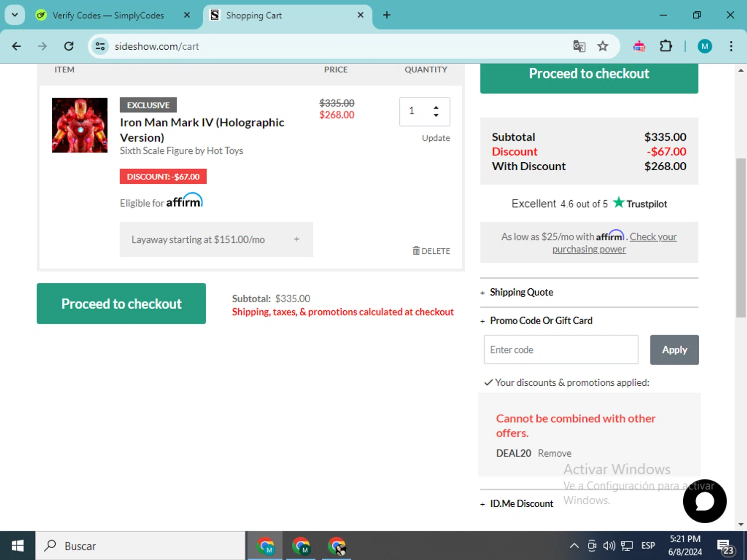Switch ESP keyboard language
The image size is (747, 560).
[648, 546]
